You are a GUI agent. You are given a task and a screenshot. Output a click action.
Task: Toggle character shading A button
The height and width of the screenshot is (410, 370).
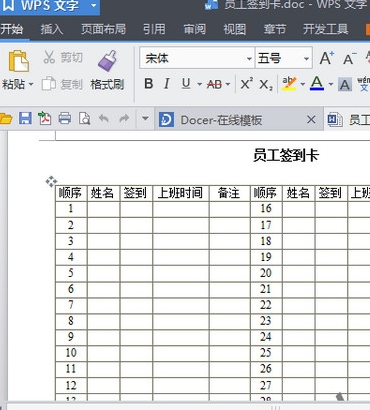pos(345,85)
